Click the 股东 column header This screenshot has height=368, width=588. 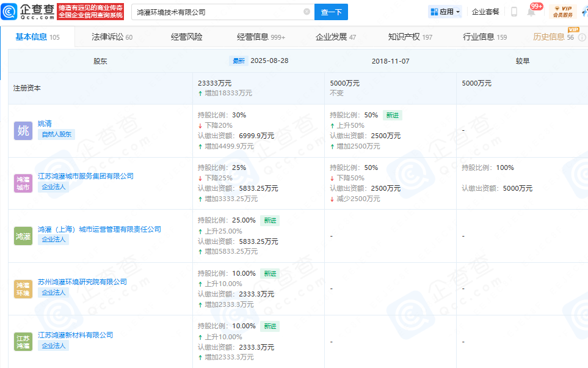pyautogui.click(x=100, y=61)
